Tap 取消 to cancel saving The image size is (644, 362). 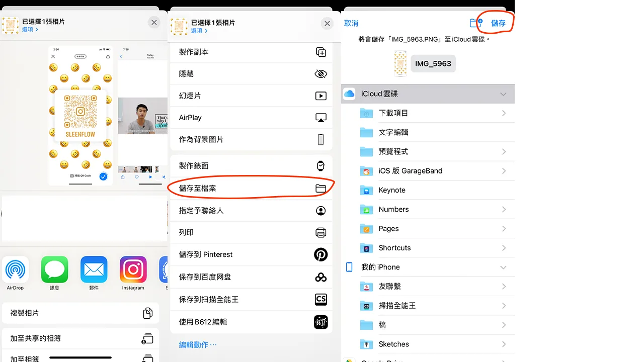(351, 23)
